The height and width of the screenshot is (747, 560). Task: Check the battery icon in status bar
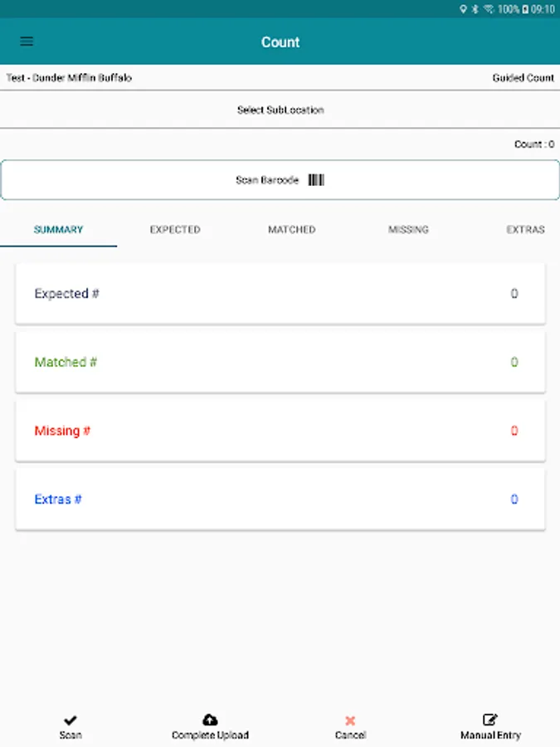[525, 9]
